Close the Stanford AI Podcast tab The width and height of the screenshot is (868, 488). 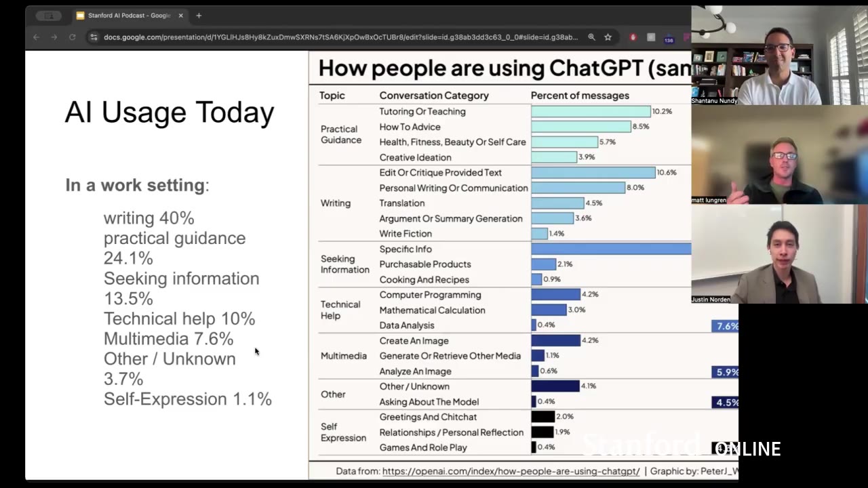point(181,16)
